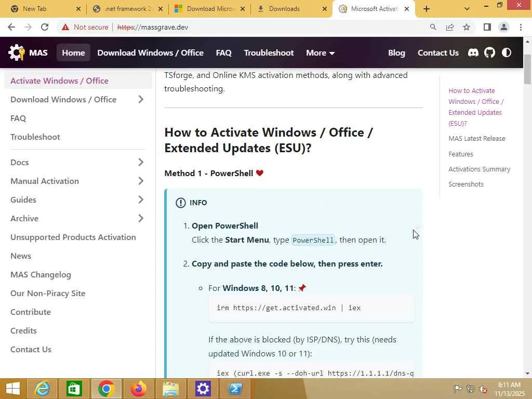Reload the page with refresh icon
Image resolution: width=532 pixels, height=399 pixels.
(x=45, y=27)
